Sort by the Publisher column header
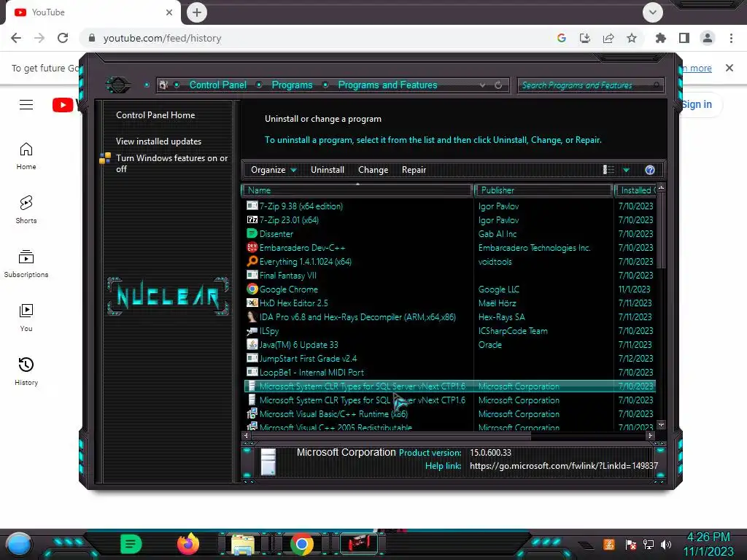The image size is (747, 560). tap(543, 190)
